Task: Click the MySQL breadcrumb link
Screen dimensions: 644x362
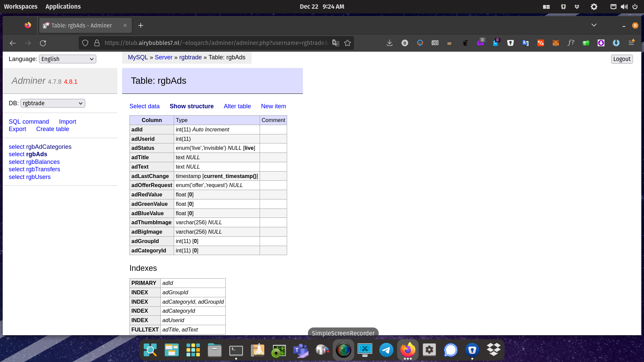Action: [138, 57]
